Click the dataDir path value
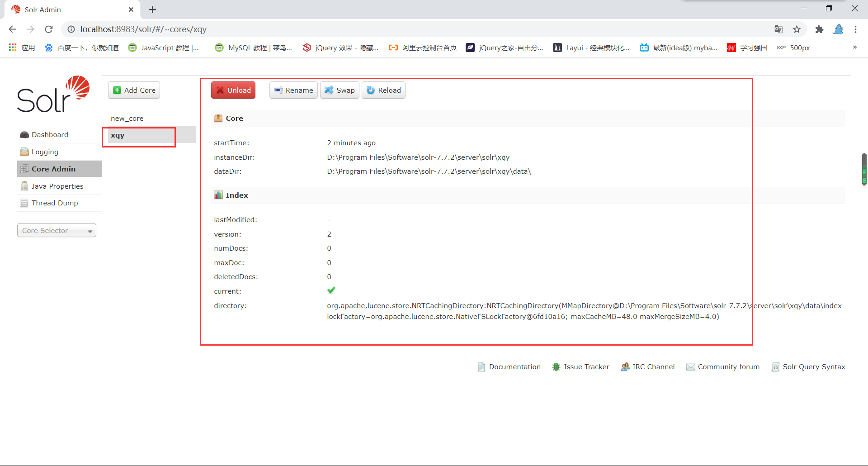Screen dimensions: 868x466 click(x=429, y=171)
